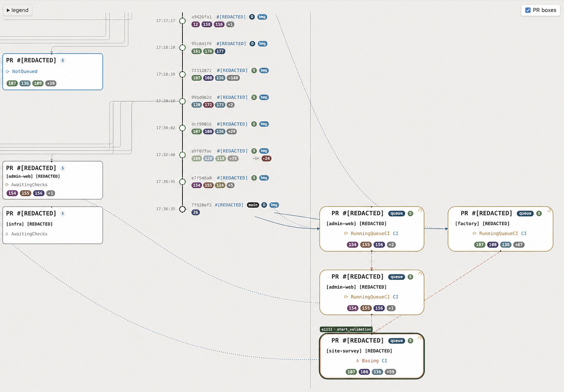Click spinner icon on factory PR box
The width and height of the screenshot is (564, 392).
549,211
